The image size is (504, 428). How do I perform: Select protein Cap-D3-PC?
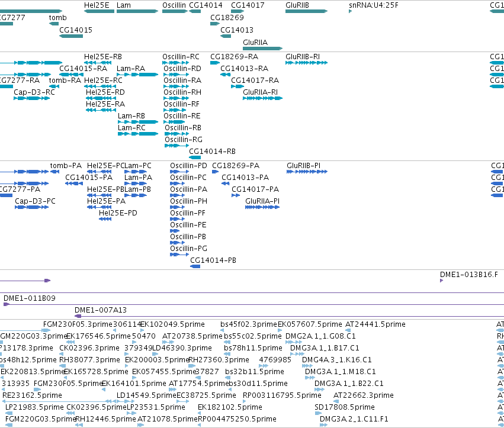31,207
